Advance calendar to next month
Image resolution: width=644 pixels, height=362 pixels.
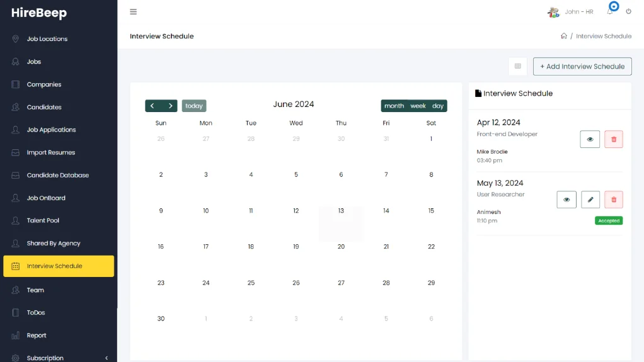point(170,106)
